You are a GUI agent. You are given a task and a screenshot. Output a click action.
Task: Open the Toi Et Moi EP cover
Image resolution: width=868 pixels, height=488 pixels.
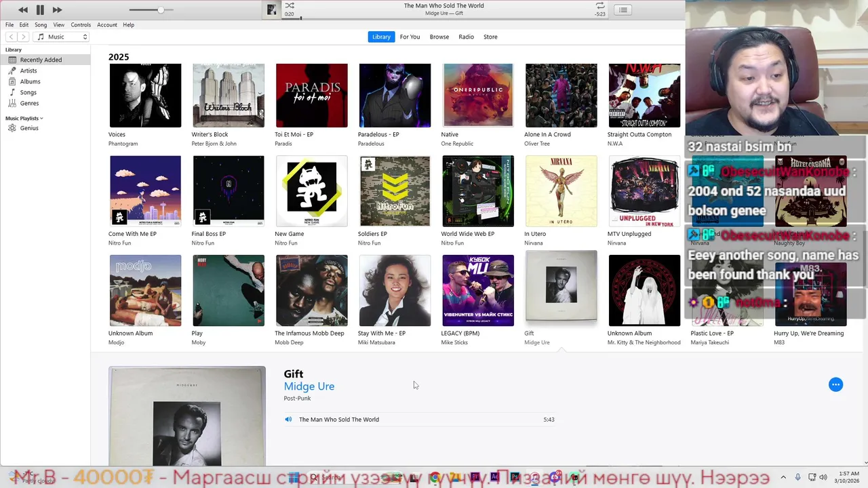(312, 96)
